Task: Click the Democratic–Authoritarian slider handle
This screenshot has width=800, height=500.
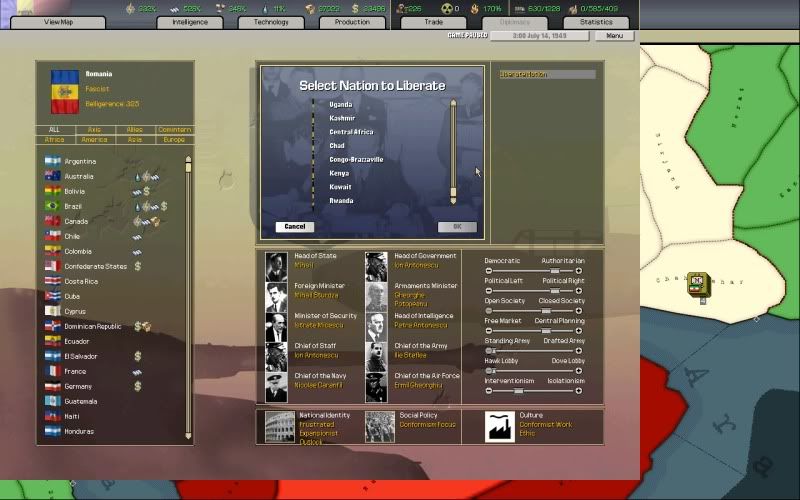Action: pyautogui.click(x=555, y=271)
